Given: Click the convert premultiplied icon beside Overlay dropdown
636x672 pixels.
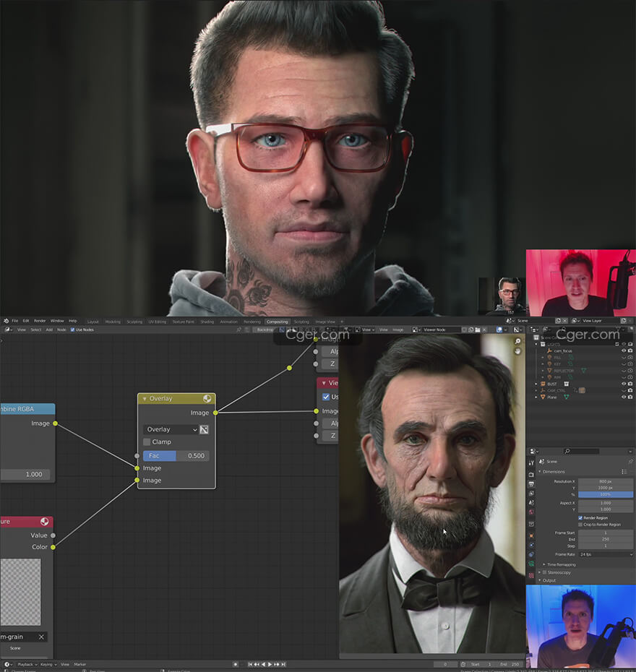Looking at the screenshot, I should click(204, 429).
